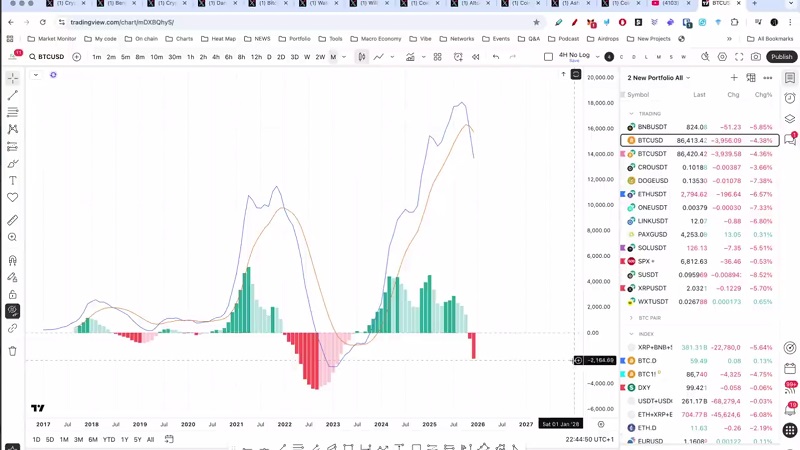Toggle the hide all drawings eye icon
Viewport: 800px width, 450px height.
click(x=13, y=311)
